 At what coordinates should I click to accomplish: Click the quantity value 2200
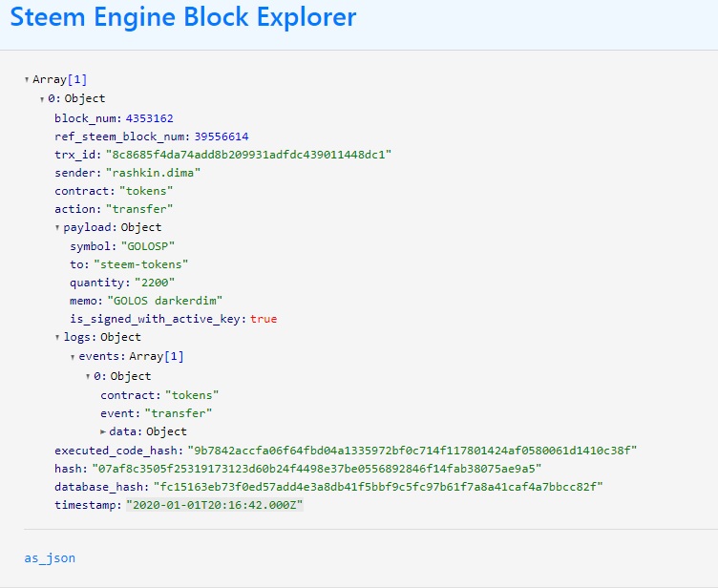point(155,283)
